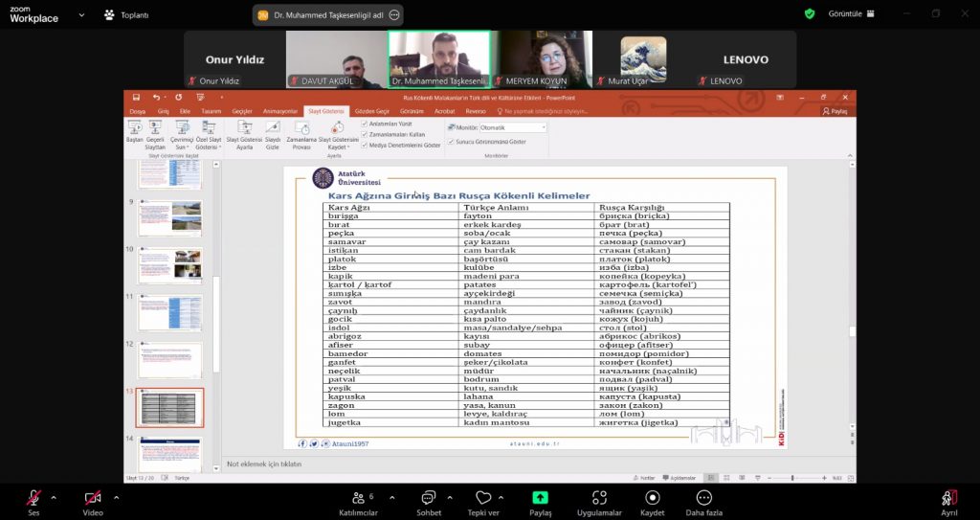
Task: Select slide 9 thumbnail
Action: tap(170, 217)
